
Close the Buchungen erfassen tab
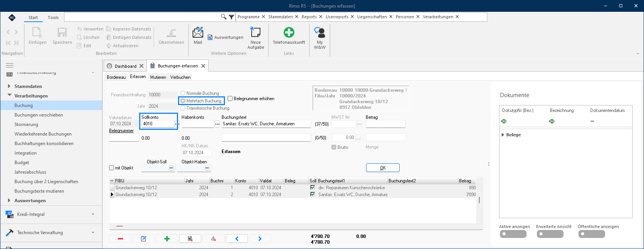click(203, 66)
